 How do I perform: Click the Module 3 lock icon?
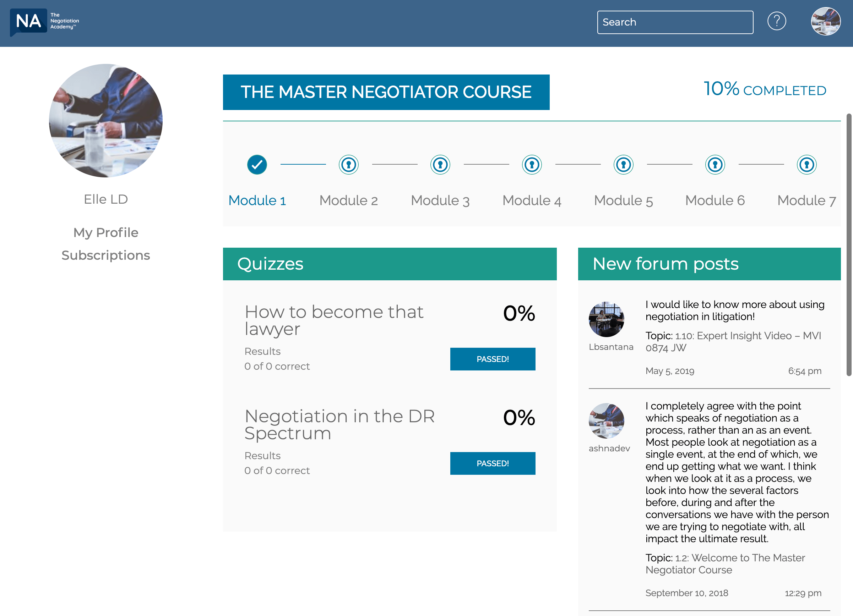(440, 165)
